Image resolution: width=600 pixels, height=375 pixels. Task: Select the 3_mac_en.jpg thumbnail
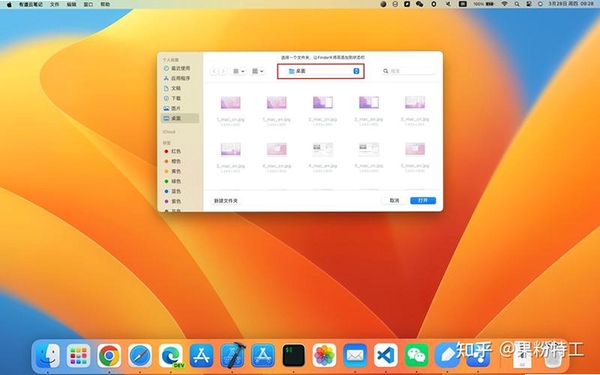coord(231,149)
